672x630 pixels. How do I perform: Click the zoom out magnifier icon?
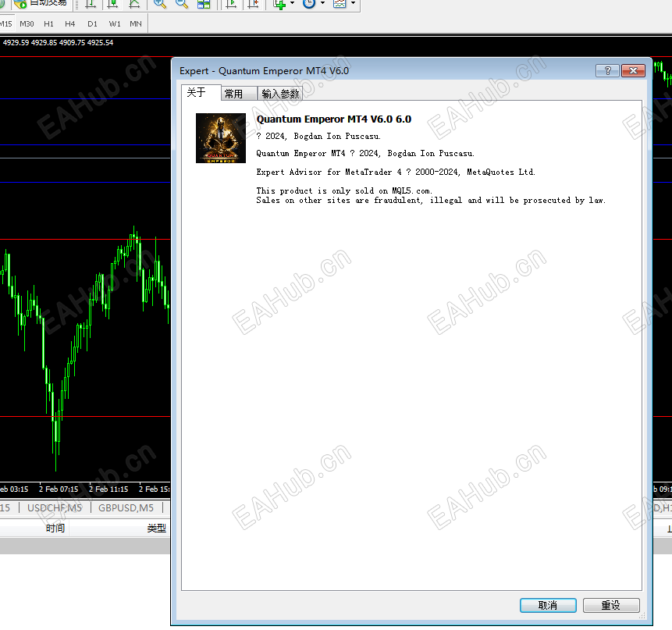(182, 4)
